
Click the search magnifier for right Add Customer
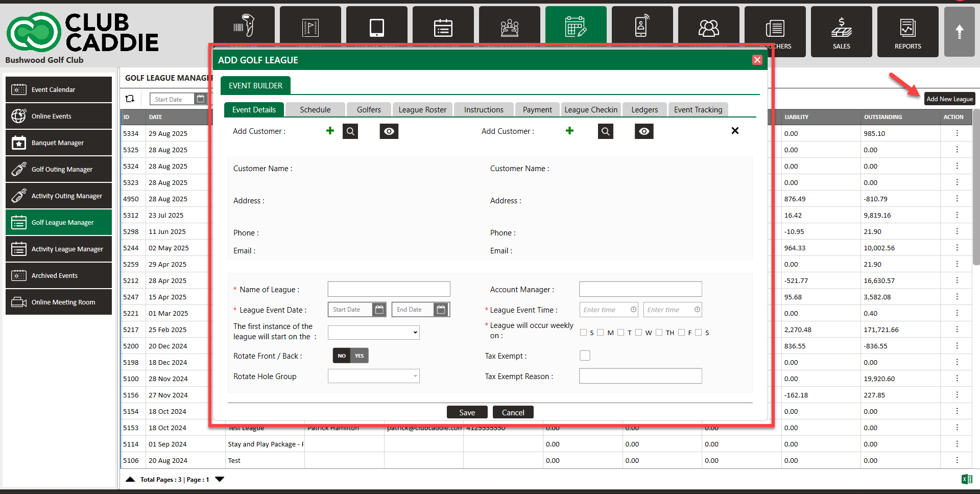tap(605, 131)
